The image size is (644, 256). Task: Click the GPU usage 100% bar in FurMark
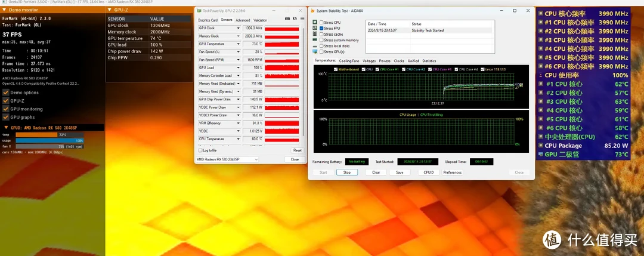click(x=49, y=141)
